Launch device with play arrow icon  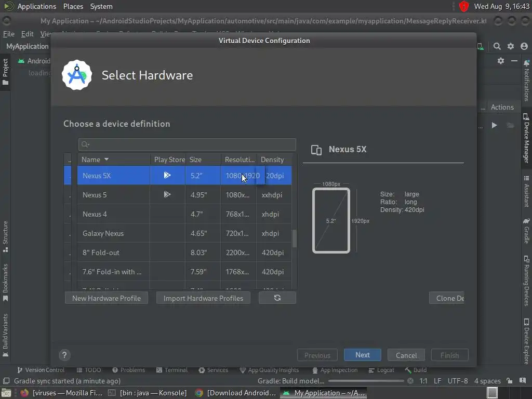pos(495,125)
